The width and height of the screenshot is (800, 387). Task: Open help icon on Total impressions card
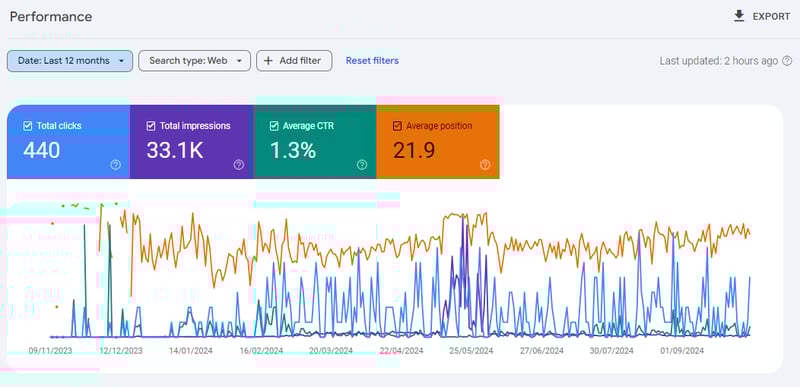[239, 165]
